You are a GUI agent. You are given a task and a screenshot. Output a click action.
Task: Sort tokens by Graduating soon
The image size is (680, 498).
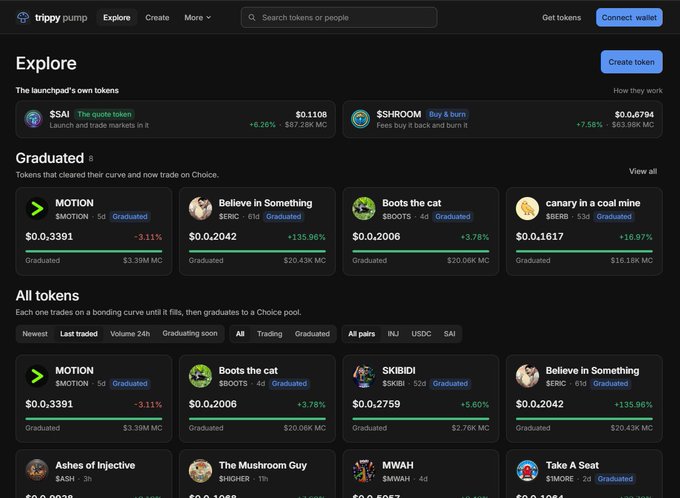pos(190,334)
